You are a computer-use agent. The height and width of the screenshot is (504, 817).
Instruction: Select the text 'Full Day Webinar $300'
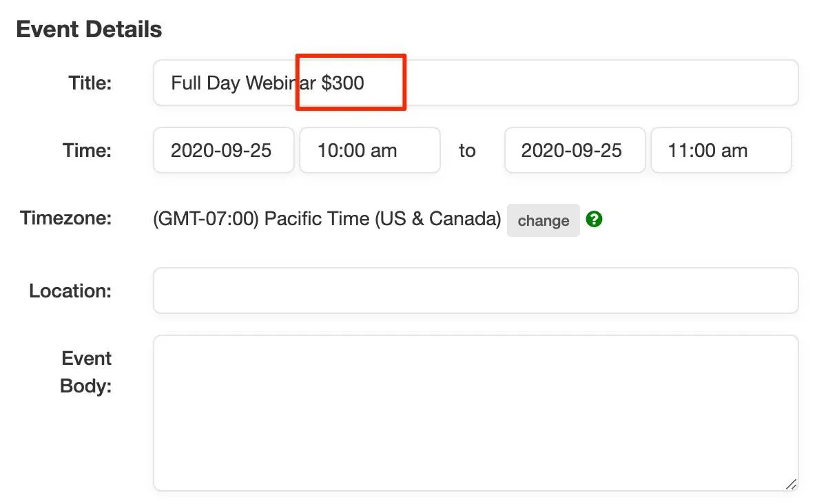click(267, 82)
